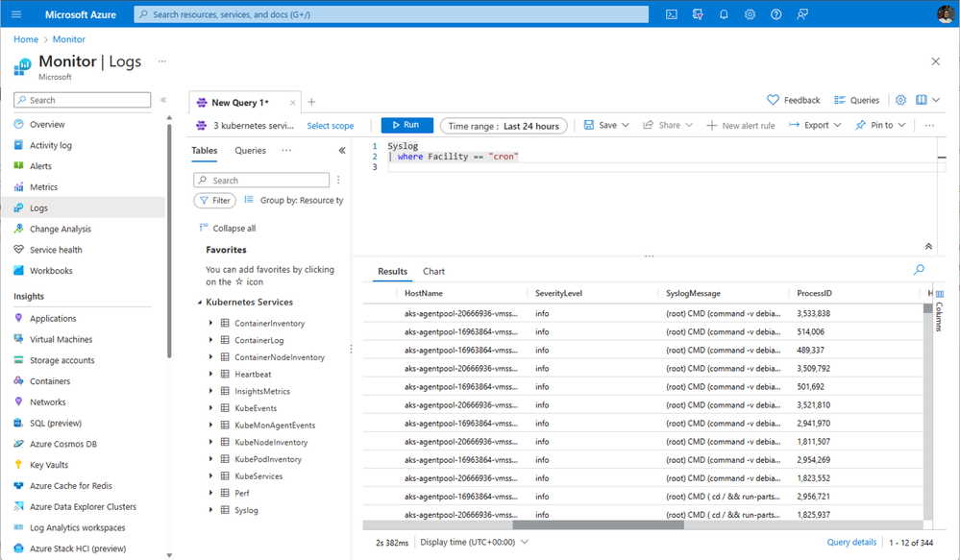Collapse the query editor pane

click(x=928, y=246)
